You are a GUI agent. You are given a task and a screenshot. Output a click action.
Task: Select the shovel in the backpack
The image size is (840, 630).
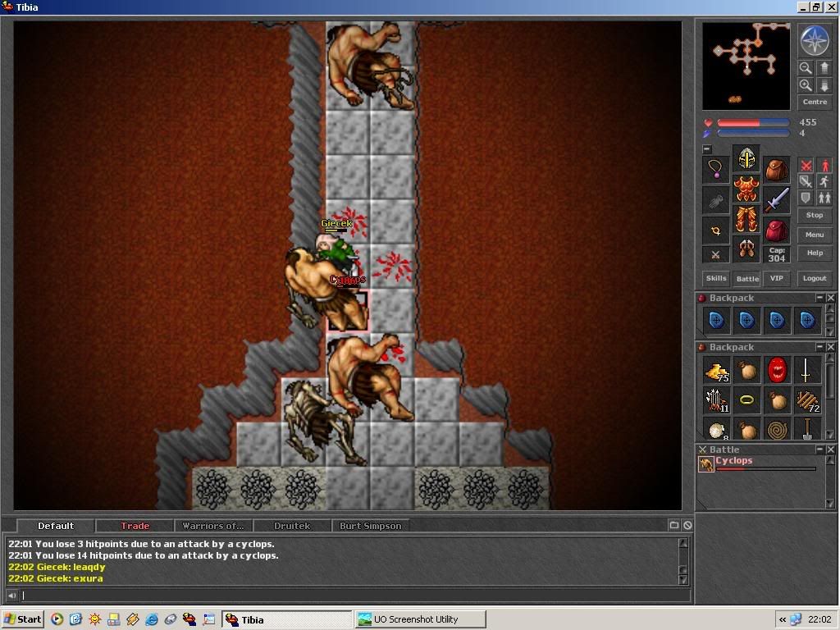click(x=807, y=428)
